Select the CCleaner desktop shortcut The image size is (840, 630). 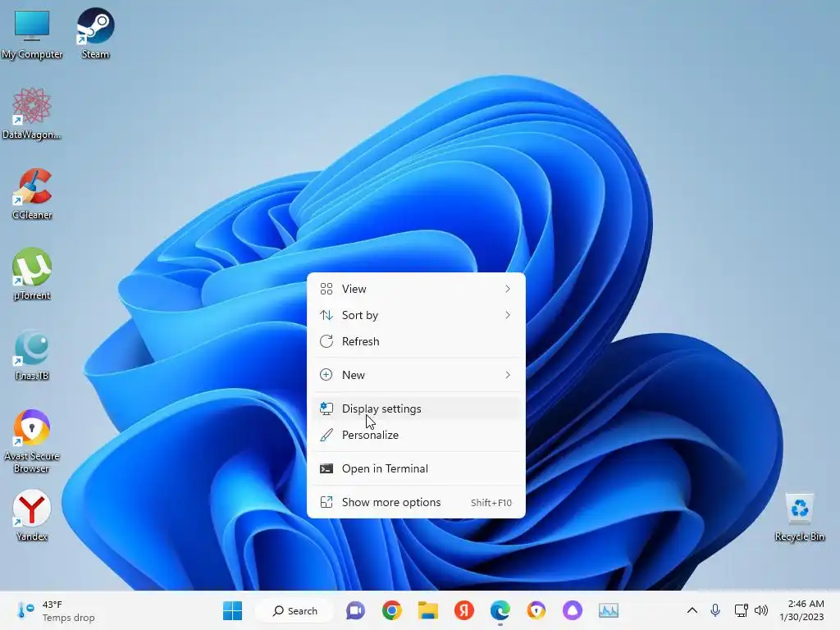point(32,194)
